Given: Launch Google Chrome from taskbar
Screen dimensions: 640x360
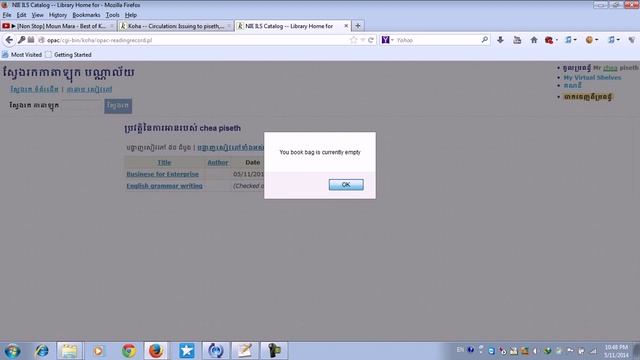Looking at the screenshot, I should (129, 351).
